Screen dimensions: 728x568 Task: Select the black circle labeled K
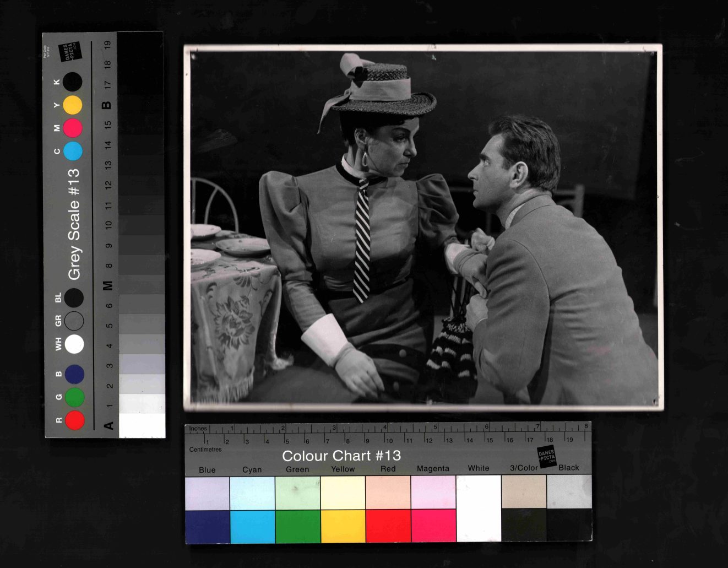click(x=73, y=82)
